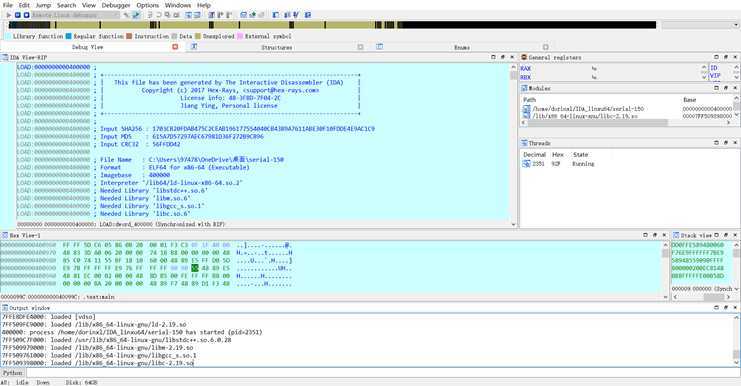741x386 pixels.
Task: Open the Search menu
Action: click(66, 5)
